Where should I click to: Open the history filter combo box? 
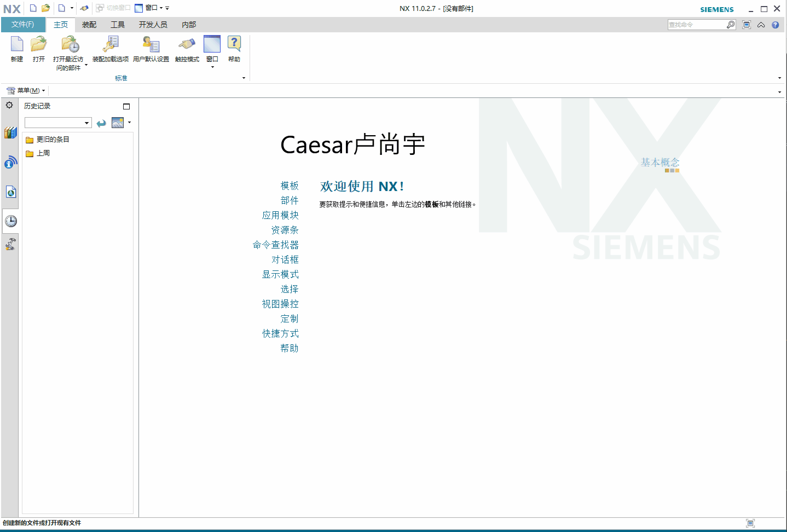pyautogui.click(x=58, y=123)
